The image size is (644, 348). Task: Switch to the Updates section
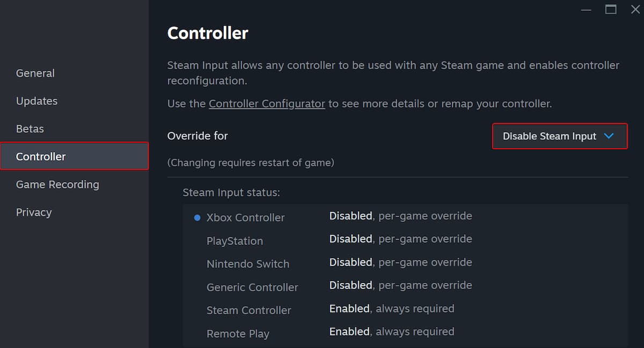[x=36, y=101]
